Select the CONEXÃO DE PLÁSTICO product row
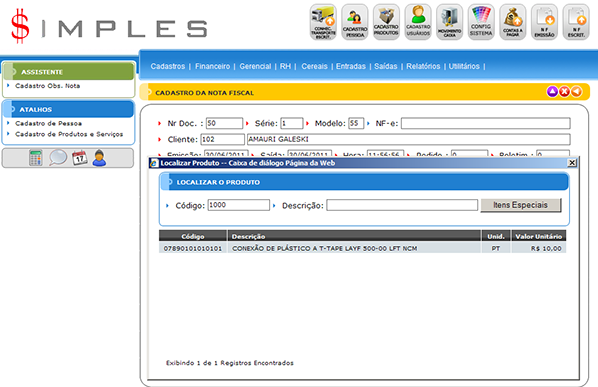Screen dimensions: 598x387 362,248
